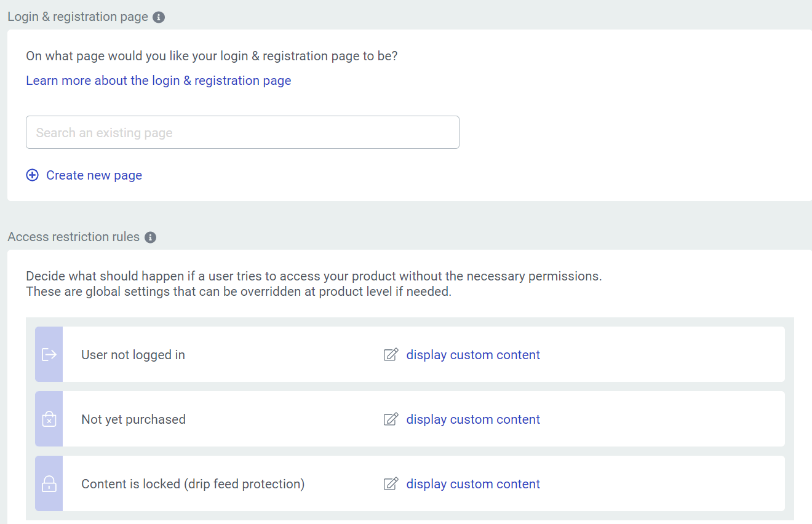Open display custom content for User not logged in
Screen dimensions: 812x524
click(473, 355)
